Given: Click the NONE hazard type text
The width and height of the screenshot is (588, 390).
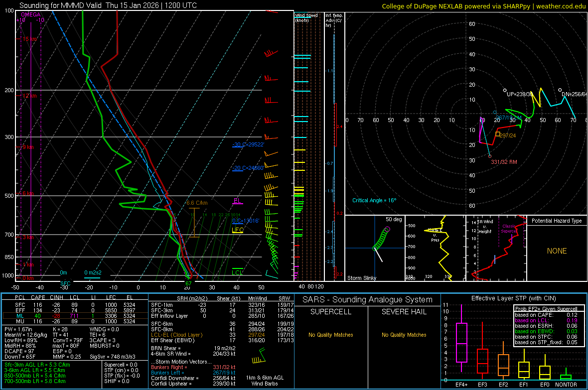Looking at the screenshot, I should tap(557, 251).
